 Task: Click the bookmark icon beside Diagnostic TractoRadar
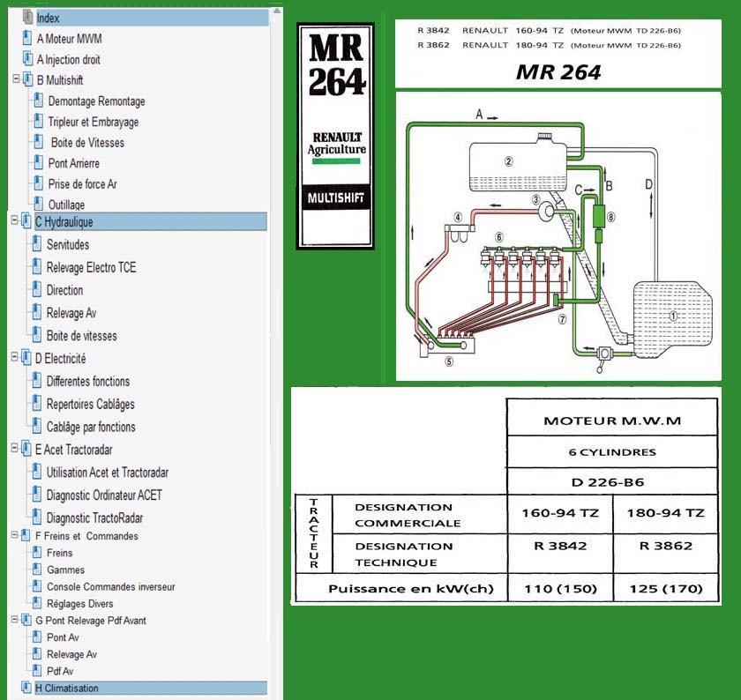click(x=36, y=518)
